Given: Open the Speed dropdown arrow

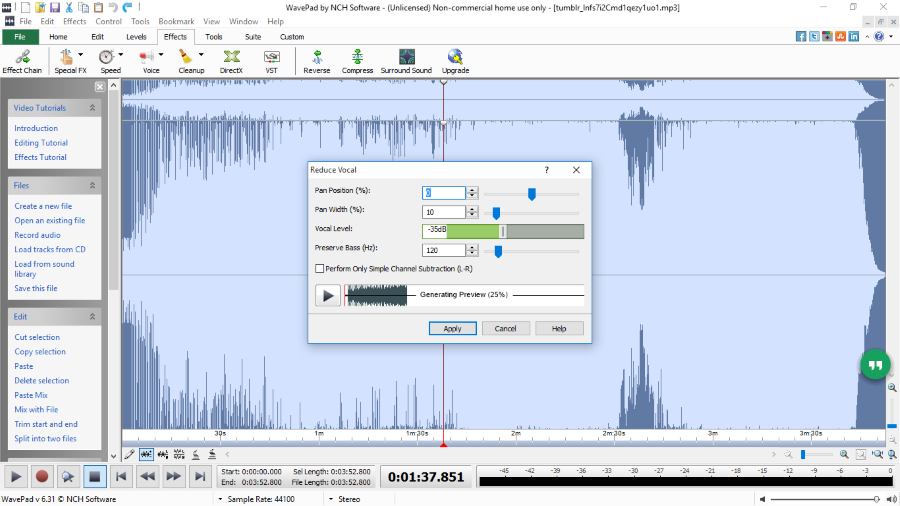Looking at the screenshot, I should 121,55.
